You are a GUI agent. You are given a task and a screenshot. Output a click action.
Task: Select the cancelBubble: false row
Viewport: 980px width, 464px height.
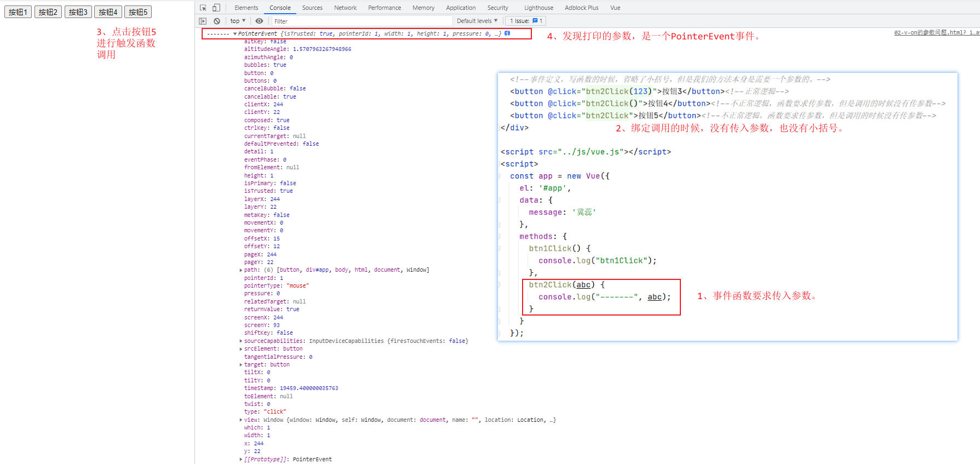(x=275, y=89)
